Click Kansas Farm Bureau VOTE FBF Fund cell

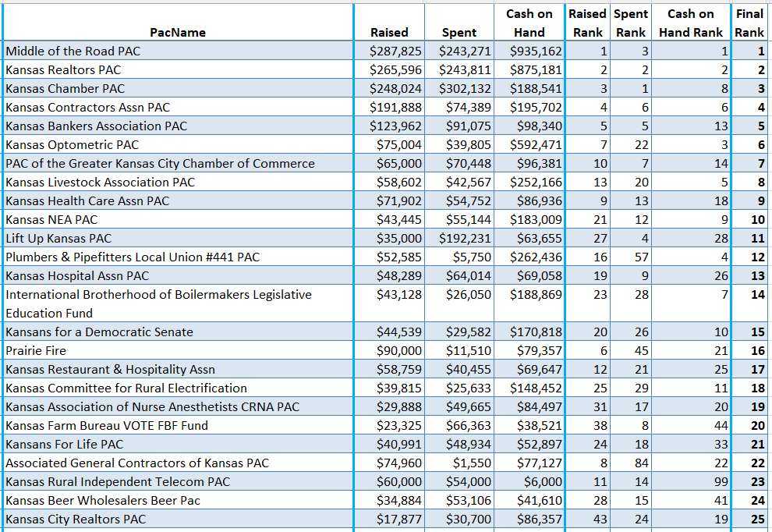[x=178, y=425]
